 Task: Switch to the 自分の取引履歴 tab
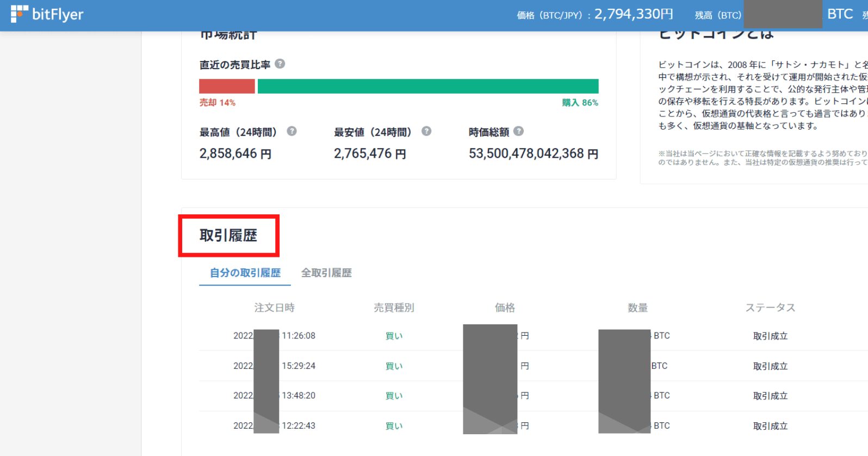(x=245, y=273)
